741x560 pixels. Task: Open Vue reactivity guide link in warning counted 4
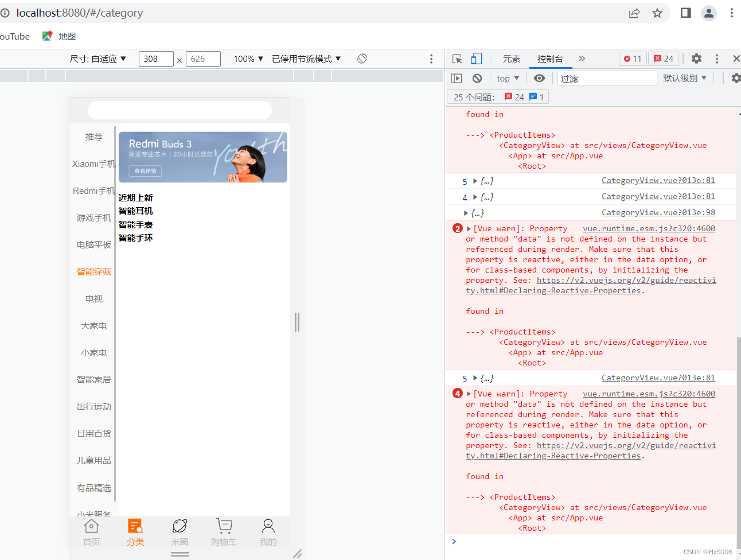tap(591, 450)
